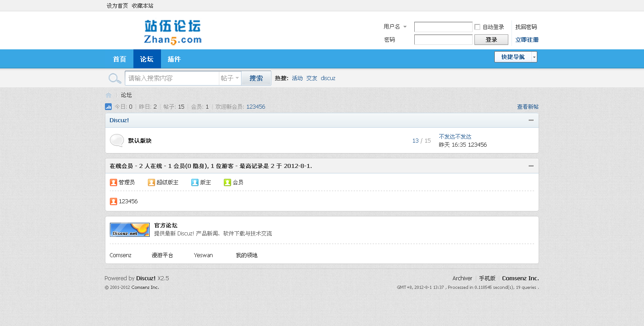Click the 默认版块 forum speech bubble icon
644x326 pixels.
click(117, 140)
